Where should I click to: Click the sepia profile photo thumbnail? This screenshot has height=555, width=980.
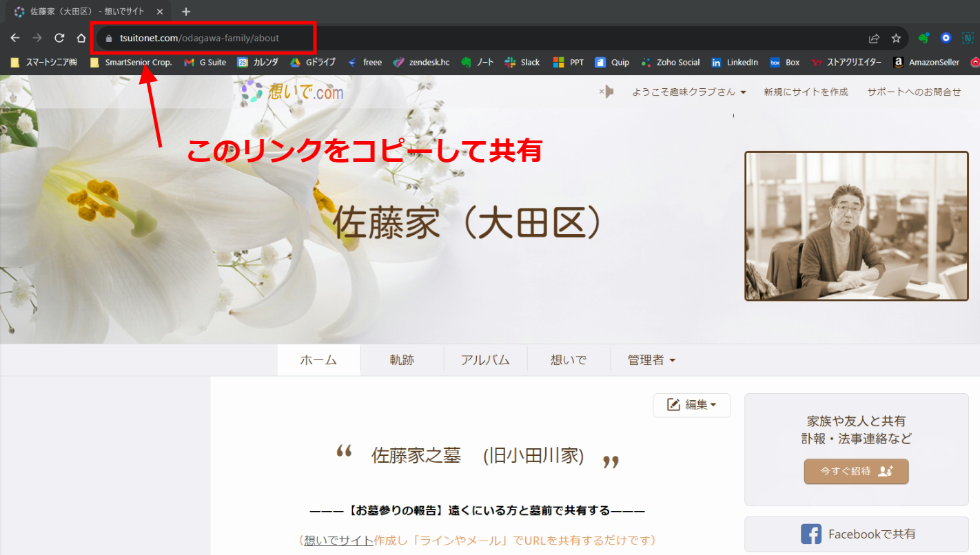click(x=857, y=226)
